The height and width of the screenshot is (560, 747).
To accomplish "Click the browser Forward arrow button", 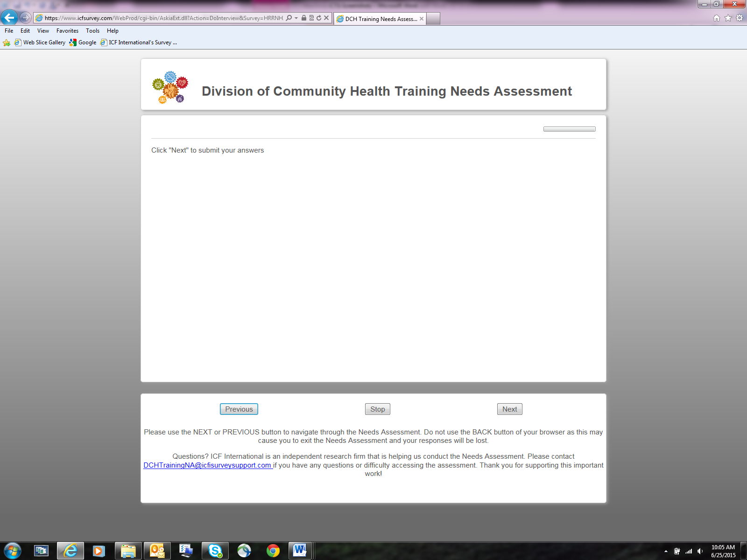I will (26, 18).
